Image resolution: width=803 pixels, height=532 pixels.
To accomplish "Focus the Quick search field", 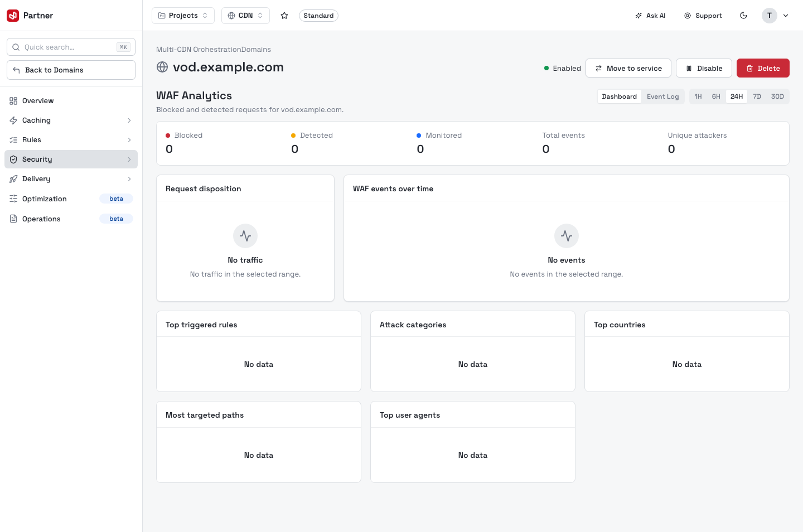I will coord(71,47).
